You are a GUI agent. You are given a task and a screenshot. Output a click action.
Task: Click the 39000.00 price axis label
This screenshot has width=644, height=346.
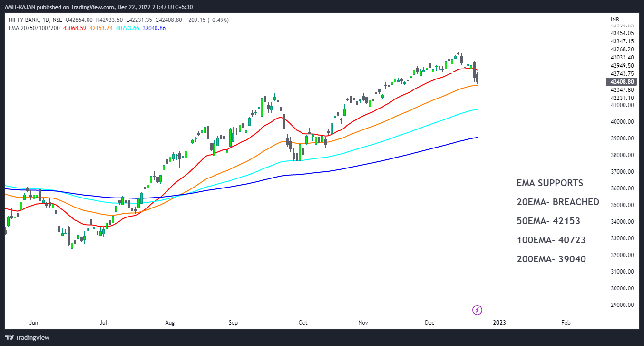click(622, 138)
